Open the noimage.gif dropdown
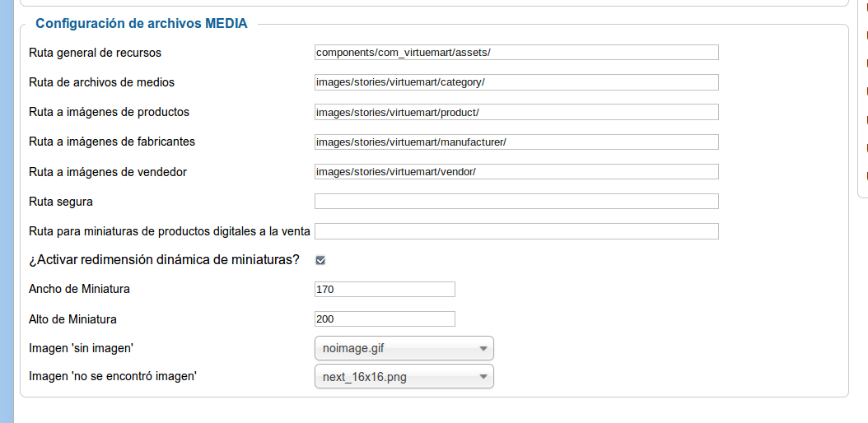868x423 pixels. point(404,348)
